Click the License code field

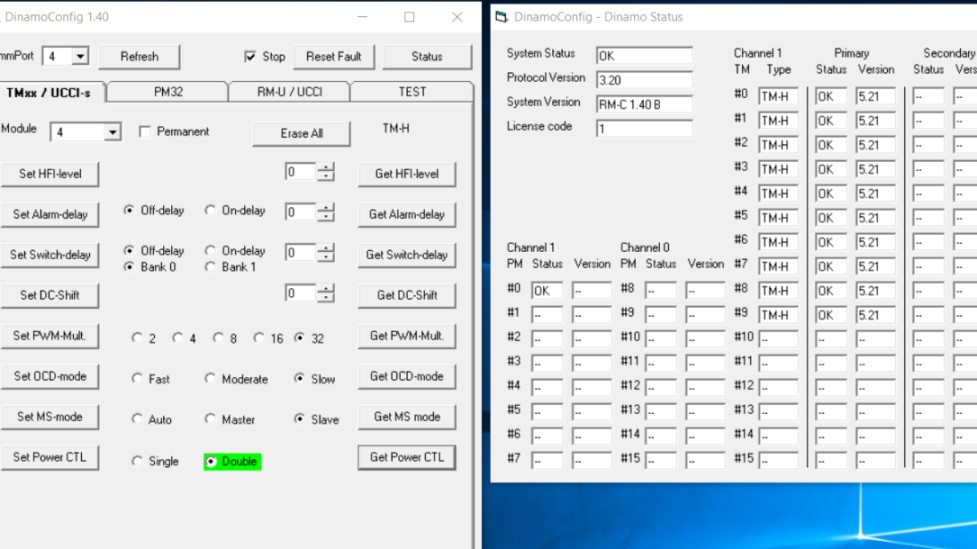coord(643,128)
